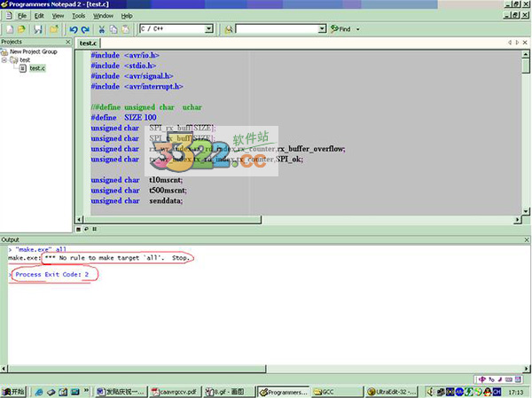Click the Open file toolbar icon
Viewport: 532px width, 398px height.
[21, 29]
